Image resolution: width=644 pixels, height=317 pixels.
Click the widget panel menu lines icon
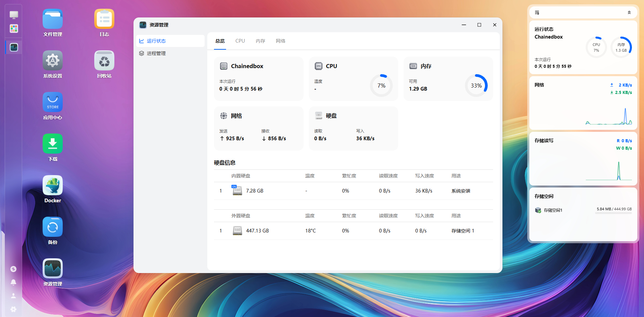tap(537, 13)
